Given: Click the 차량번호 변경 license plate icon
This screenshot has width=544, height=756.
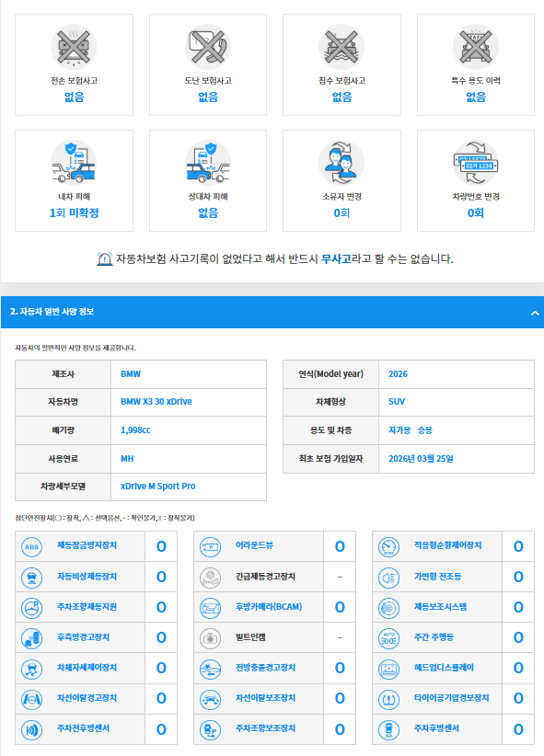Looking at the screenshot, I should tap(476, 163).
